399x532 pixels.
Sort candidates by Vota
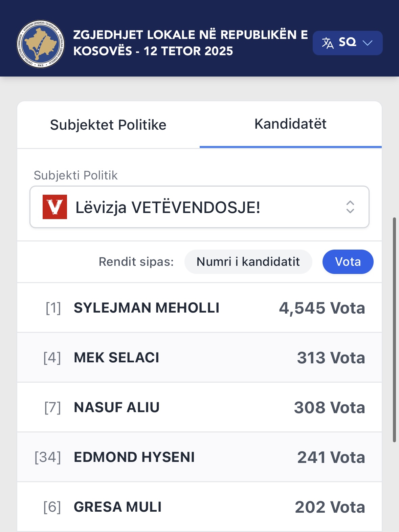[x=348, y=262]
